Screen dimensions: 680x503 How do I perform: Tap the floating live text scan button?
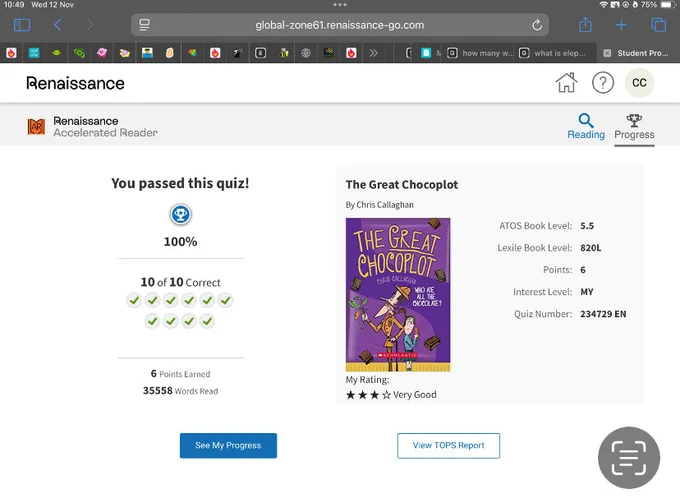[x=629, y=457]
